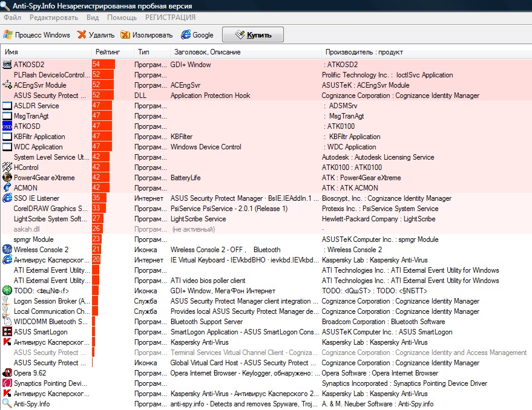Open the Вид menu

93,18
